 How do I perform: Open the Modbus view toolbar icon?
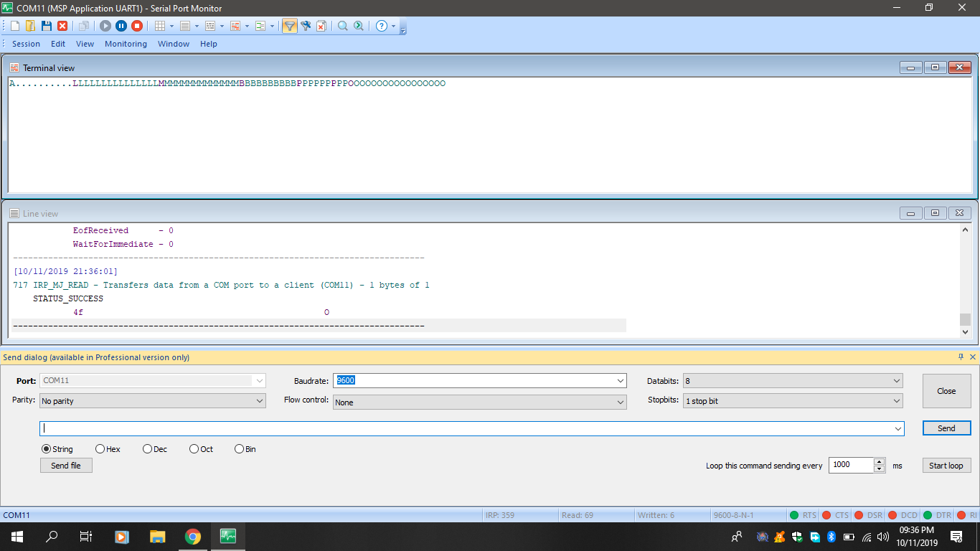[260, 26]
